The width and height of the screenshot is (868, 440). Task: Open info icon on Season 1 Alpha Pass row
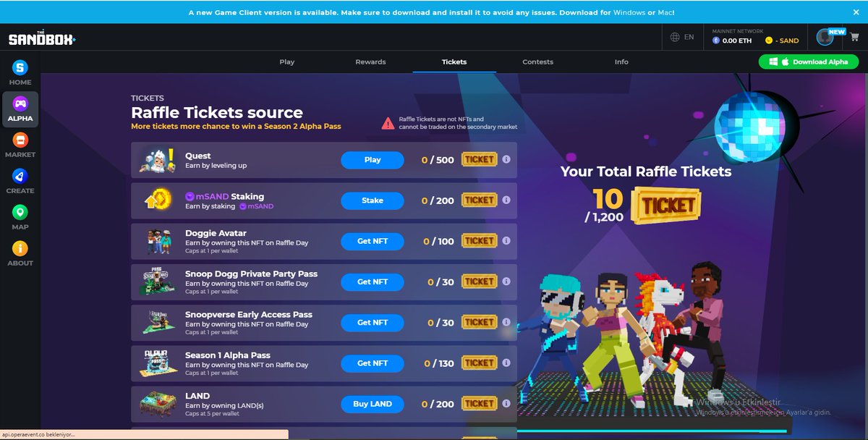(506, 363)
